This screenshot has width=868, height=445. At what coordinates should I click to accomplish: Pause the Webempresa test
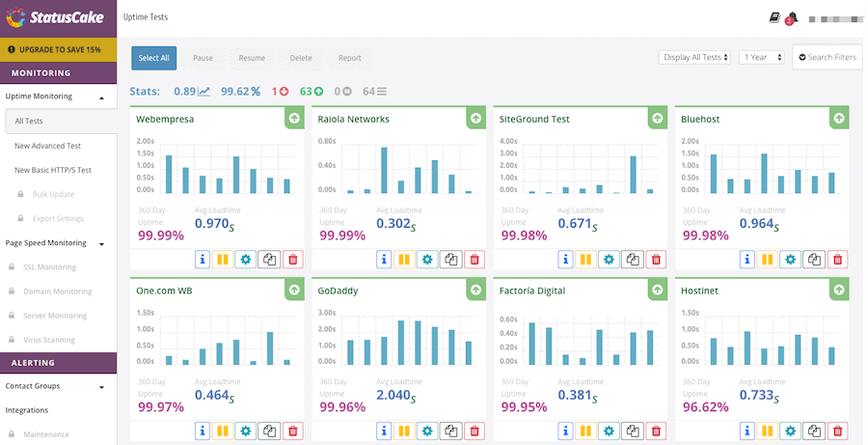tap(223, 260)
